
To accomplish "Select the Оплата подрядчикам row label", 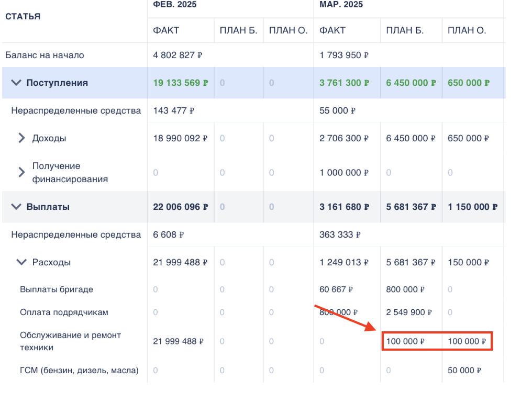I will coord(64,312).
